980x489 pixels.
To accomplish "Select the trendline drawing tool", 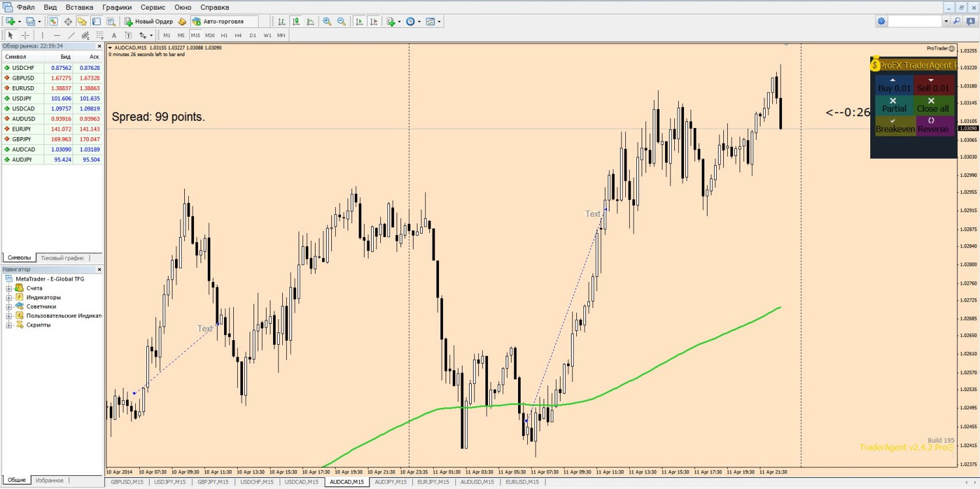I will point(71,35).
